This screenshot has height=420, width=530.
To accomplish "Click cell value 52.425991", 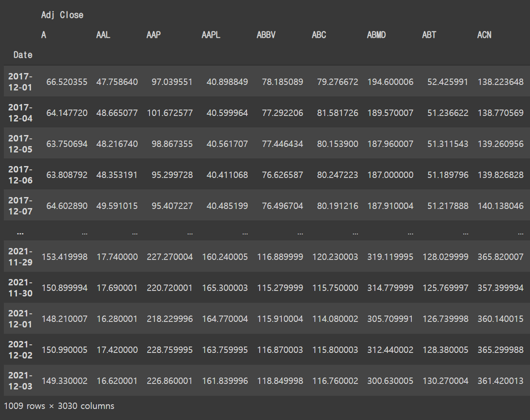I will [x=448, y=82].
